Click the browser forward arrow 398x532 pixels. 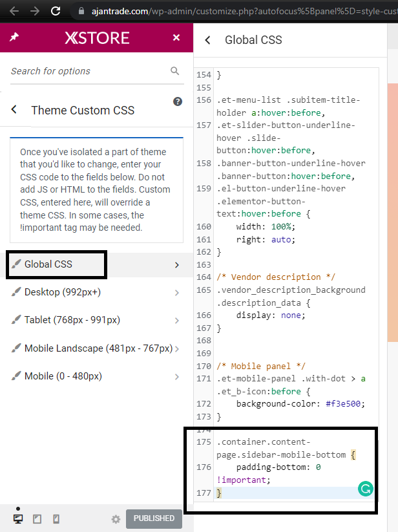pos(35,11)
